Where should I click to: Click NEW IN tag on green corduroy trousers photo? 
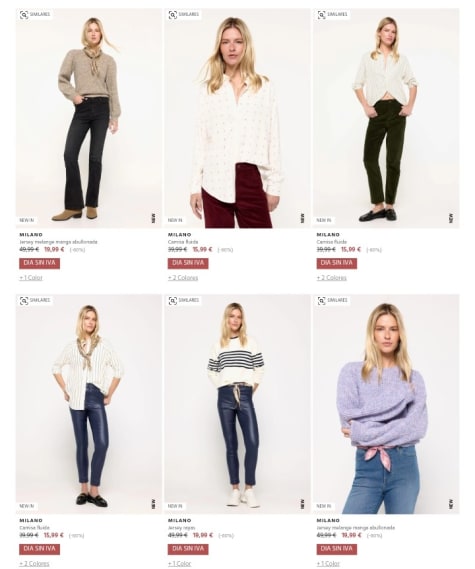tap(323, 220)
